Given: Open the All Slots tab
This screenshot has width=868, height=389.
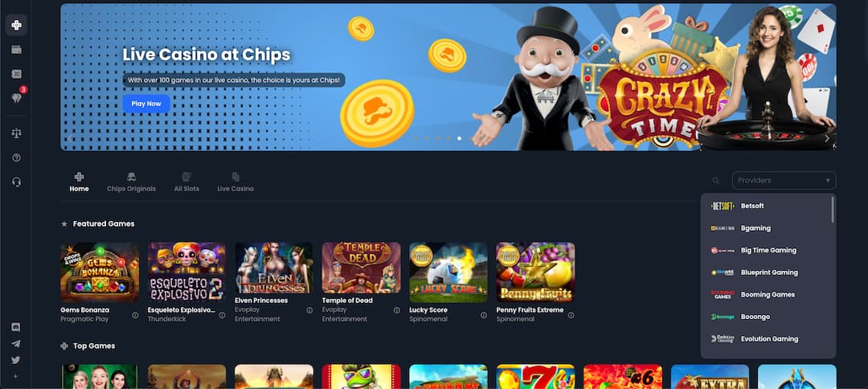Looking at the screenshot, I should pos(186,182).
